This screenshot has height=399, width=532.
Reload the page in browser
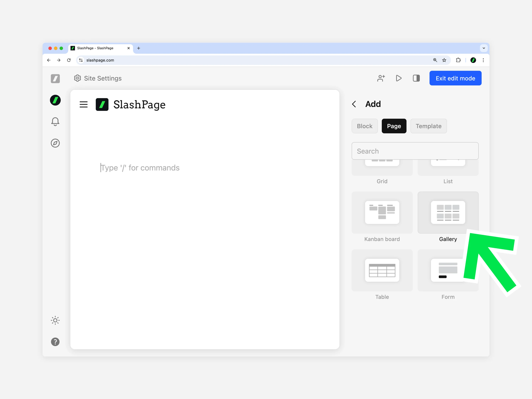(69, 60)
